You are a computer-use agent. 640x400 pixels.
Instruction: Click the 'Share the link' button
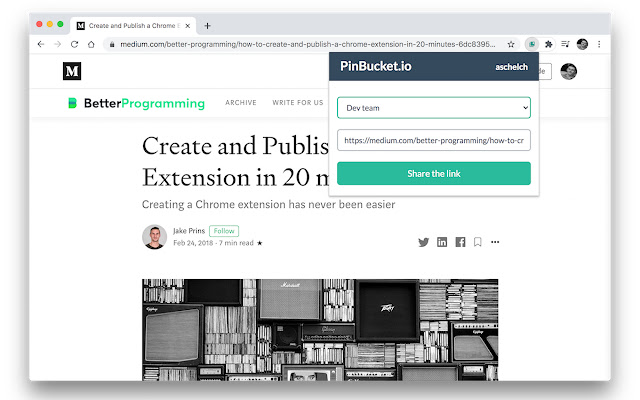[x=433, y=173]
